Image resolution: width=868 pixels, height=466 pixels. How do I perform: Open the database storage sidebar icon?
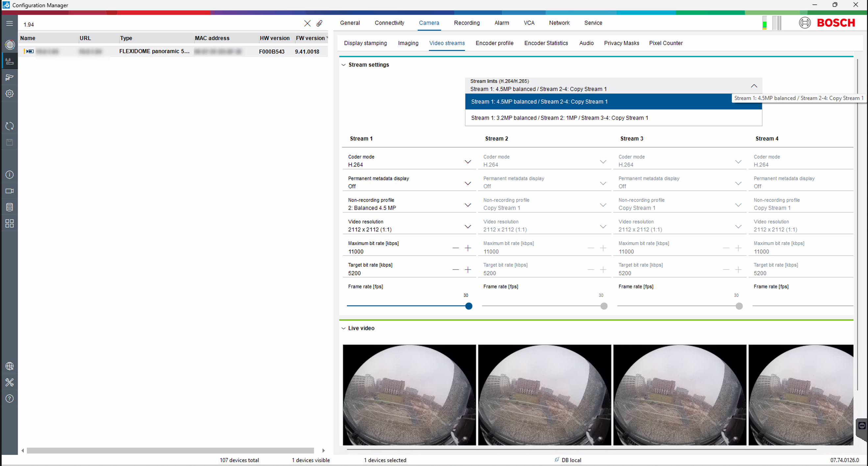point(10,207)
